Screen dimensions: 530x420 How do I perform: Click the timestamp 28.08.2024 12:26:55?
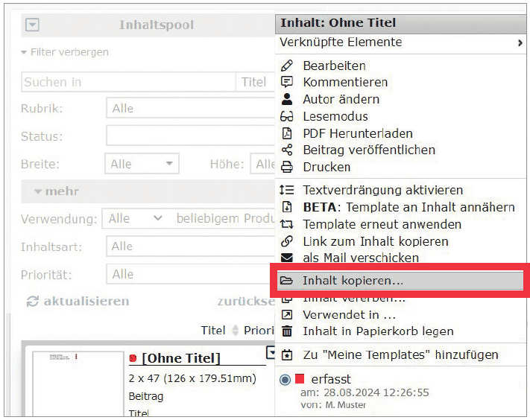(x=376, y=392)
